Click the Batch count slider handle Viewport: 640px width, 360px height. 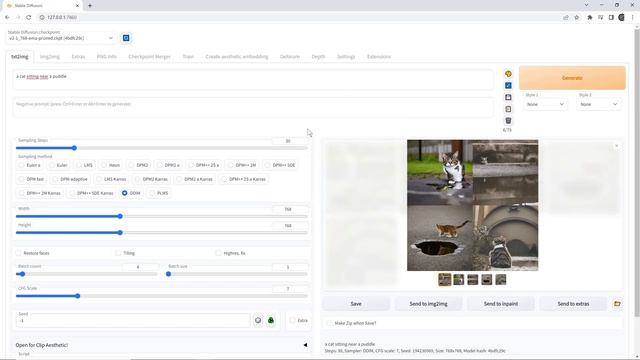22,274
